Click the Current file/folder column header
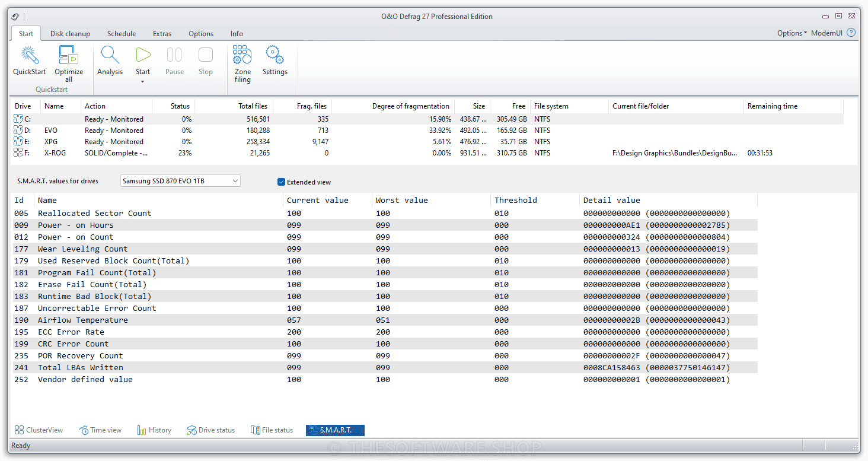The height and width of the screenshot is (461, 868). click(676, 106)
